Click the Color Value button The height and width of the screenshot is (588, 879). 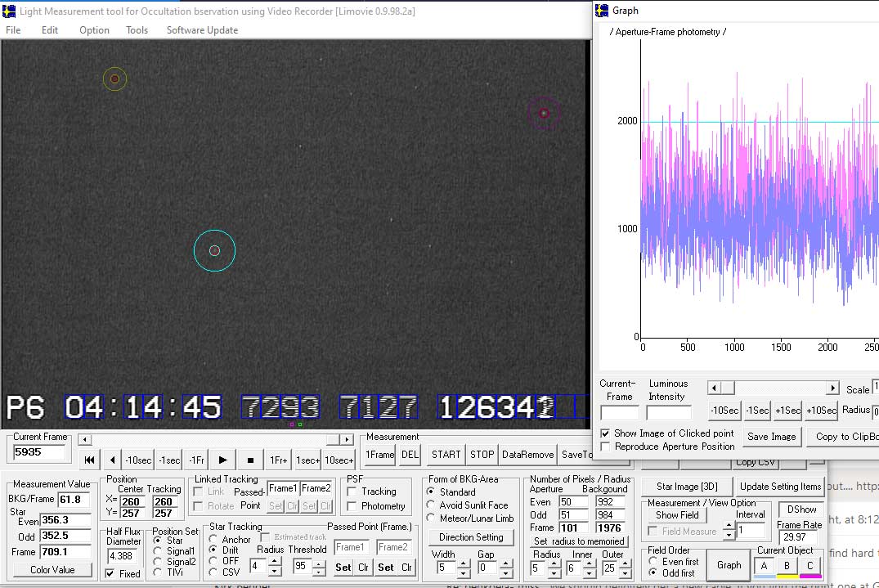52,569
